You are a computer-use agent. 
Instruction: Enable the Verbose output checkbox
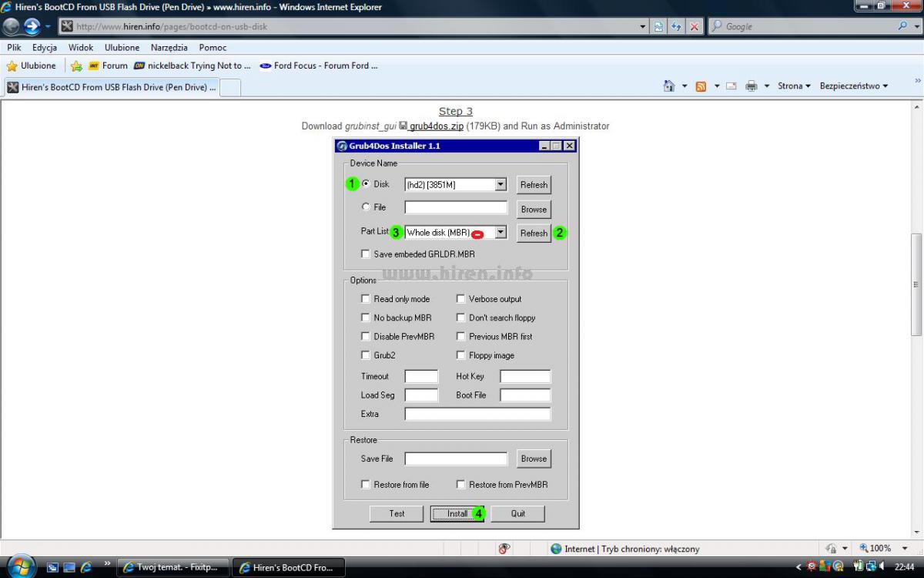click(460, 299)
